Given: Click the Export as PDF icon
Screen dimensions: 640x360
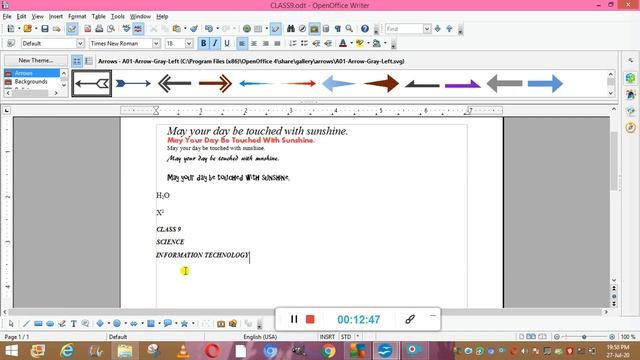Looking at the screenshot, I should [x=88, y=29].
